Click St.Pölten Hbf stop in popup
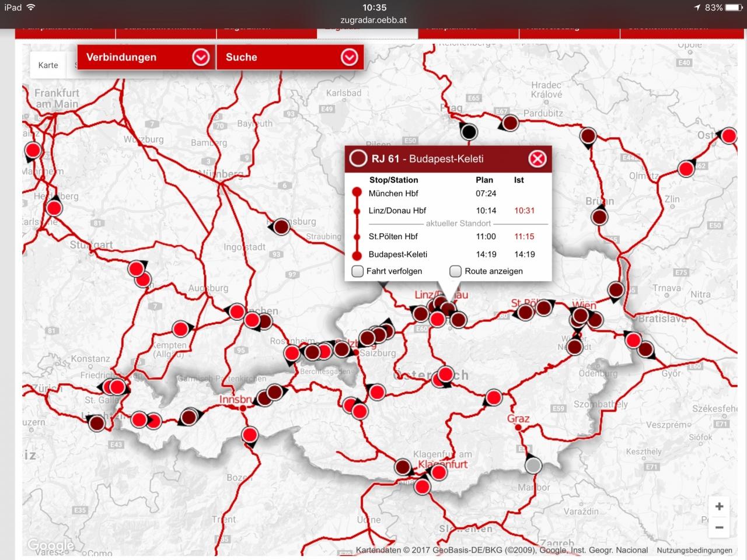 click(393, 236)
